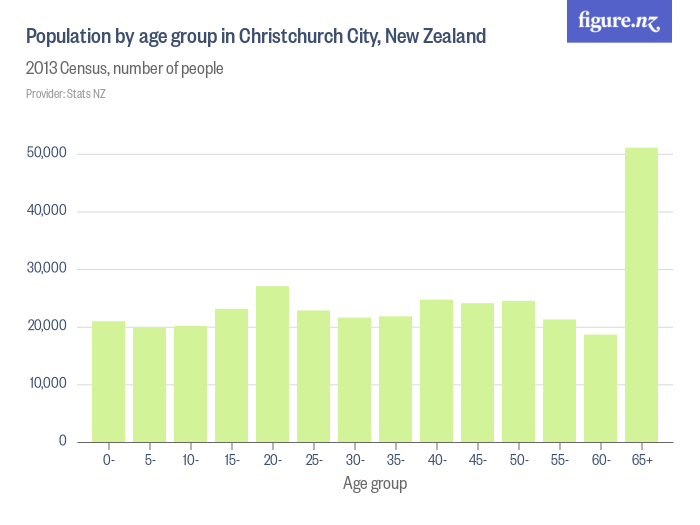Click the bar for age group 55-

click(x=559, y=381)
